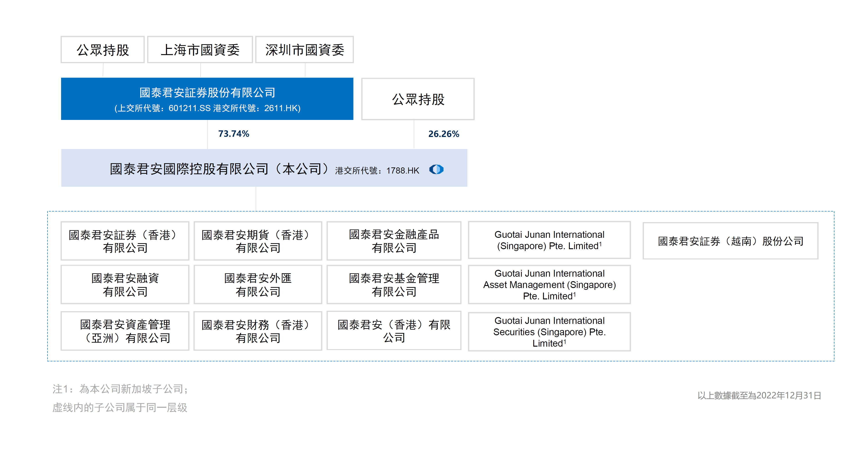Select the 深圳市國資委 box
This screenshot has height=462, width=868.
(304, 50)
